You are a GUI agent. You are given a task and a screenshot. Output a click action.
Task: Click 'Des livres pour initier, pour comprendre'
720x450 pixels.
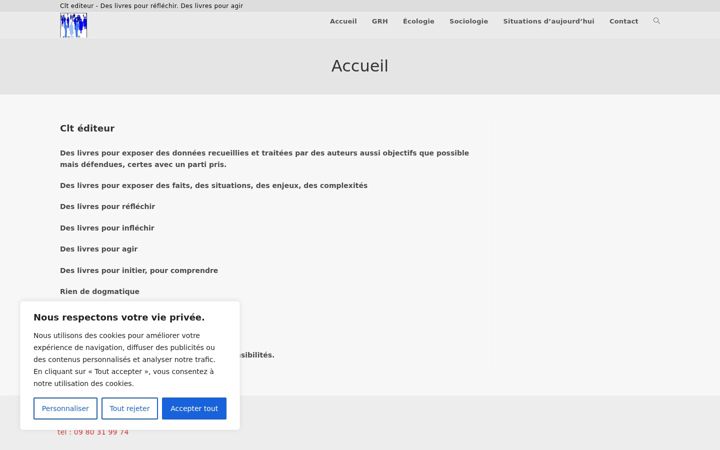click(139, 270)
